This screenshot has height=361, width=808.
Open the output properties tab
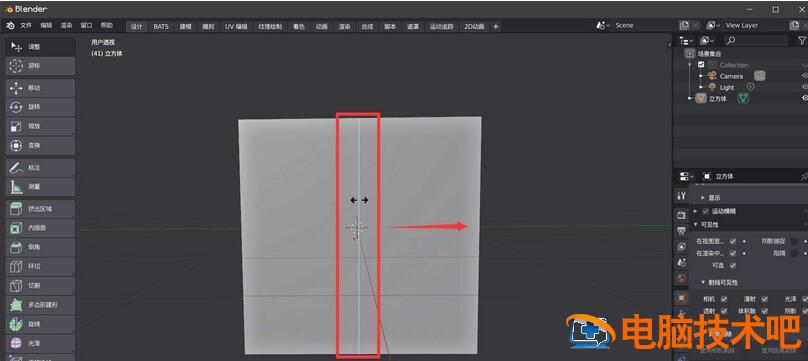(682, 231)
